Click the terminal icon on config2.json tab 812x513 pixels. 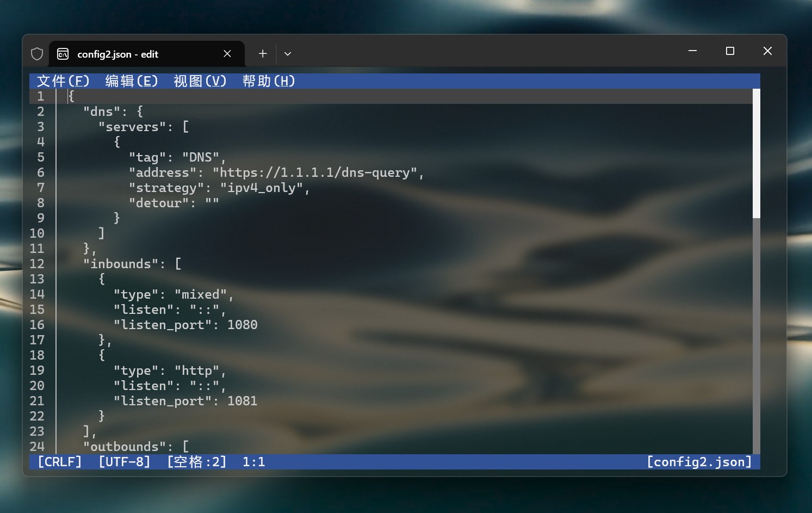(x=63, y=54)
